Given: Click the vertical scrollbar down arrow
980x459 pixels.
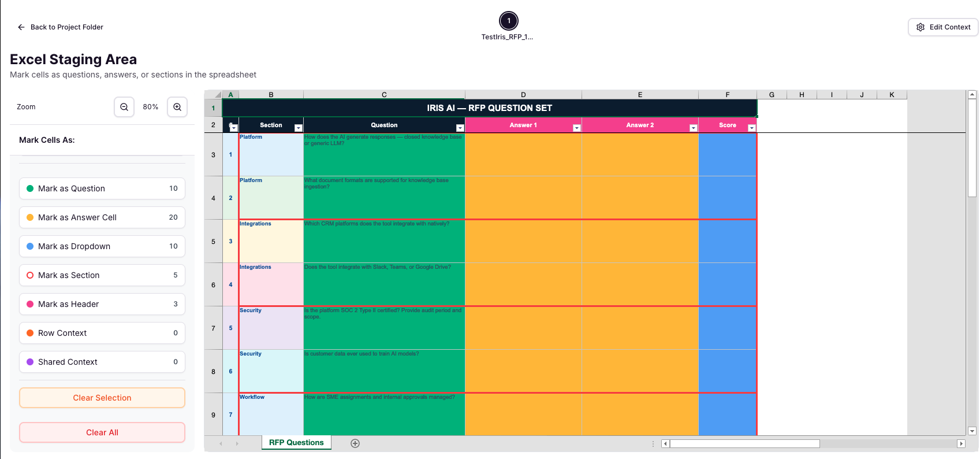Looking at the screenshot, I should tap(972, 431).
